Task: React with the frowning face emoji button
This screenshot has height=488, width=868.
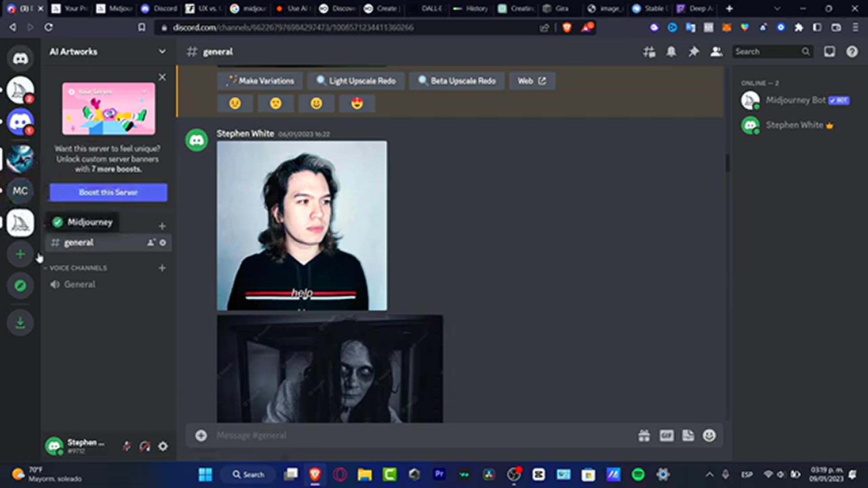Action: [x=276, y=103]
